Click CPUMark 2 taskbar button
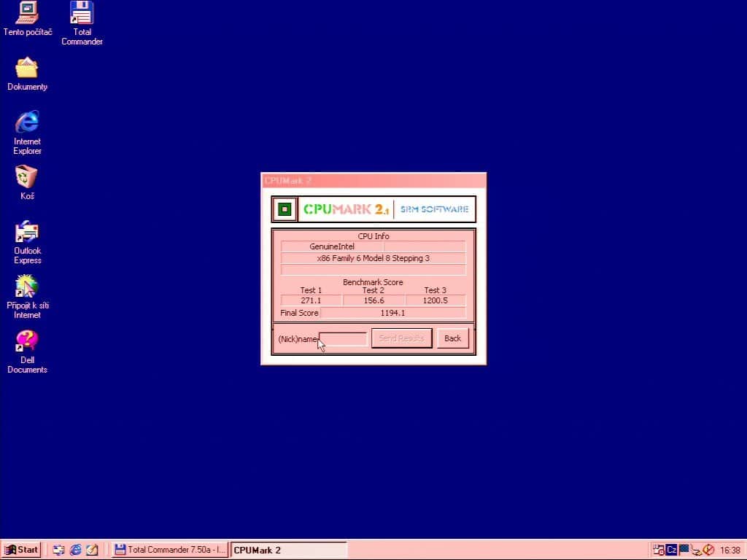 (289, 550)
